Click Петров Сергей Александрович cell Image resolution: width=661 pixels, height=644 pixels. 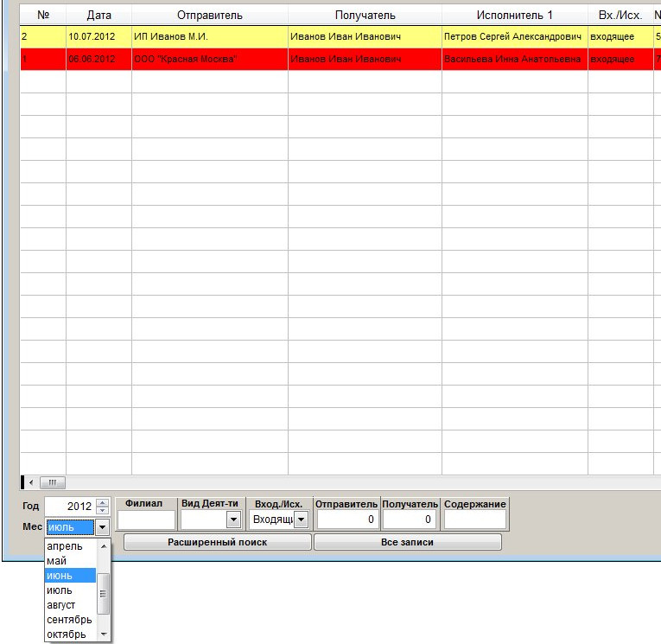tap(515, 36)
